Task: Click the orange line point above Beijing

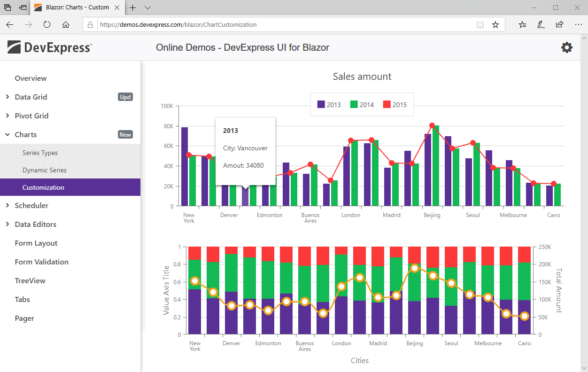Action: [x=415, y=268]
